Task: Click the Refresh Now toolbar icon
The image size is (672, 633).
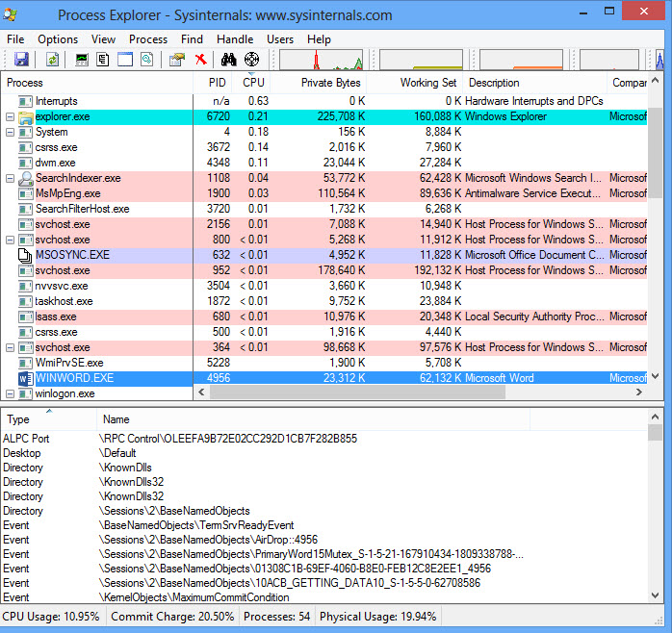Action: pos(52,59)
